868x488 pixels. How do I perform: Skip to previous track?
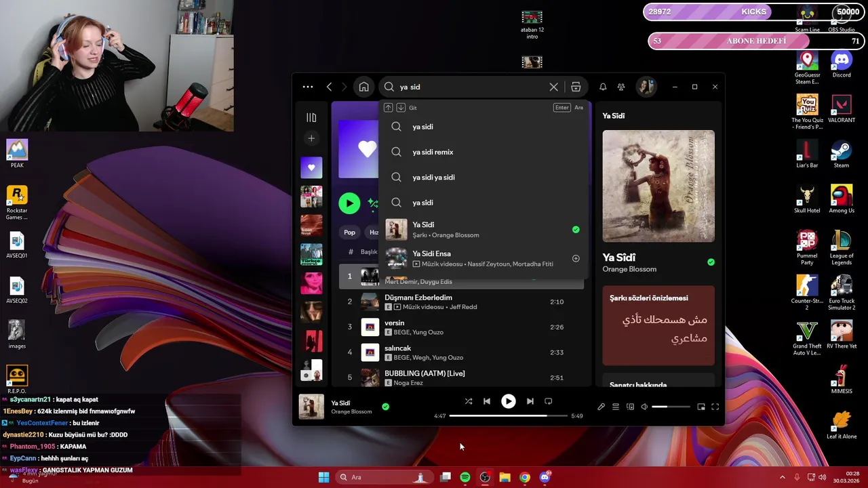[487, 401]
